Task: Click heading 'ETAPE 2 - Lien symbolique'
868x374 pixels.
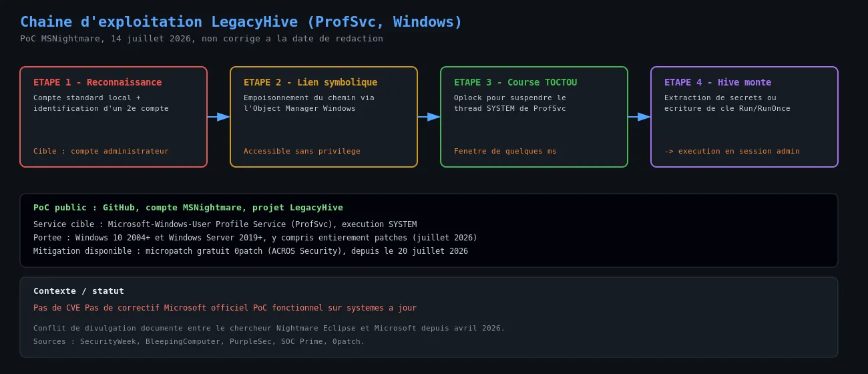Action: pos(310,82)
